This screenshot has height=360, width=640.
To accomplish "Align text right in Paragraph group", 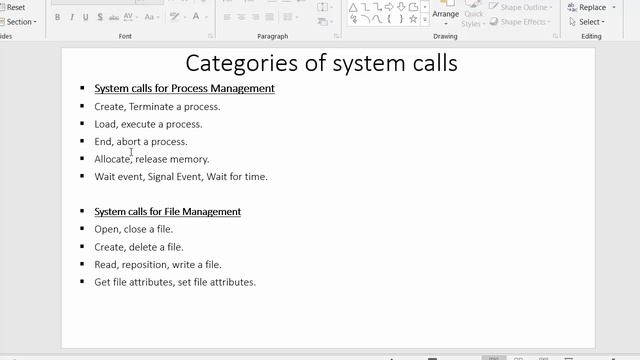I will pos(256,17).
